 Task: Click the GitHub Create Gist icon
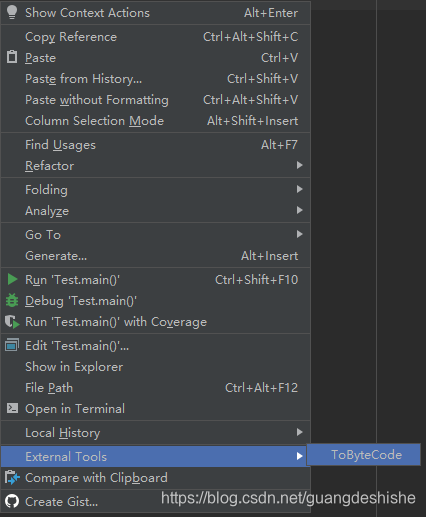click(x=12, y=501)
